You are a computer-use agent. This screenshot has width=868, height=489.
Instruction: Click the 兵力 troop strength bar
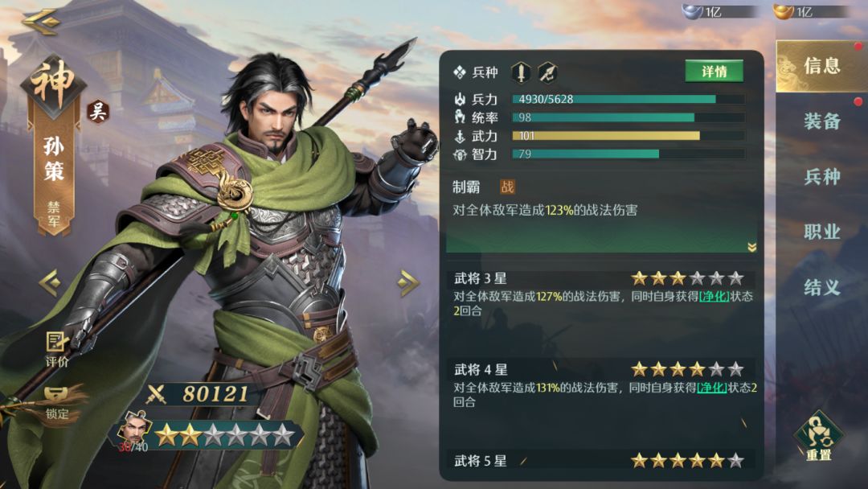(628, 99)
